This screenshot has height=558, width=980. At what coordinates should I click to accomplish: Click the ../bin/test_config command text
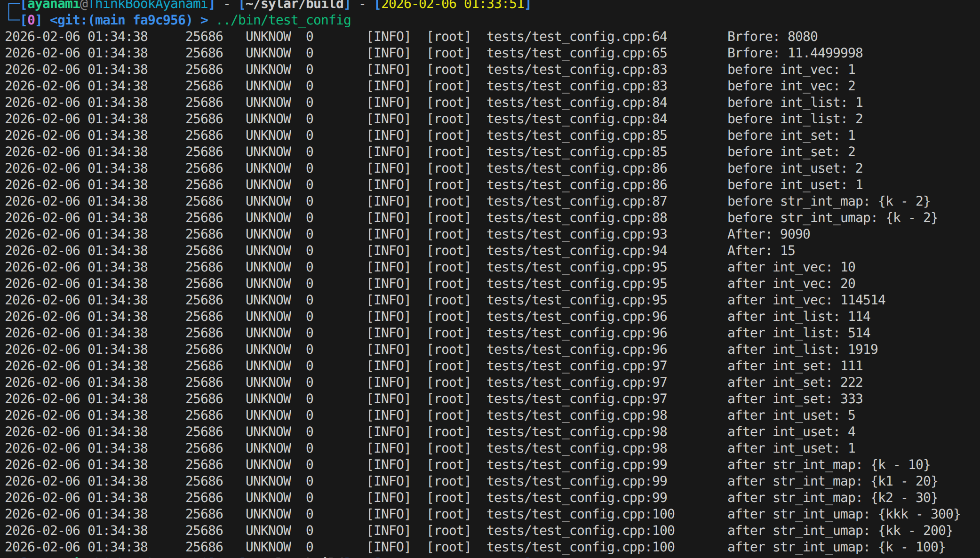coord(283,20)
